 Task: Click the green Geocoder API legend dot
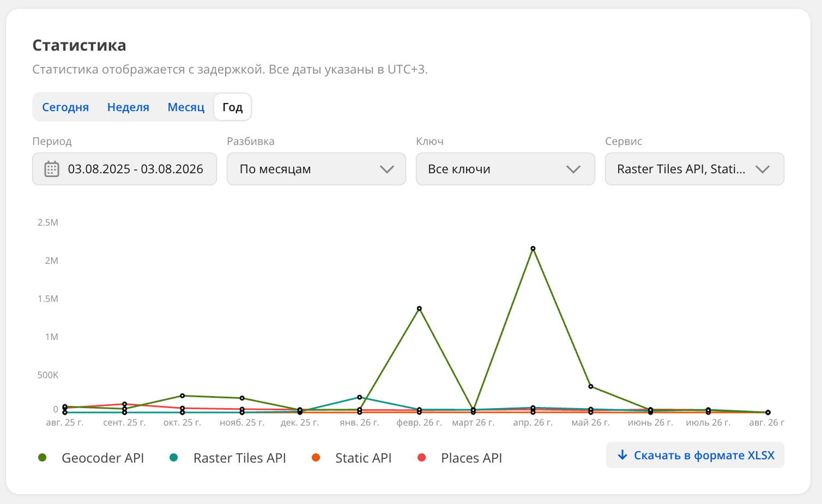(42, 458)
